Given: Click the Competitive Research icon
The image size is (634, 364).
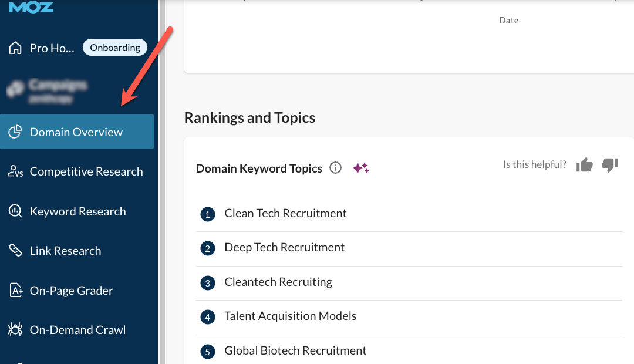Looking at the screenshot, I should (x=15, y=171).
